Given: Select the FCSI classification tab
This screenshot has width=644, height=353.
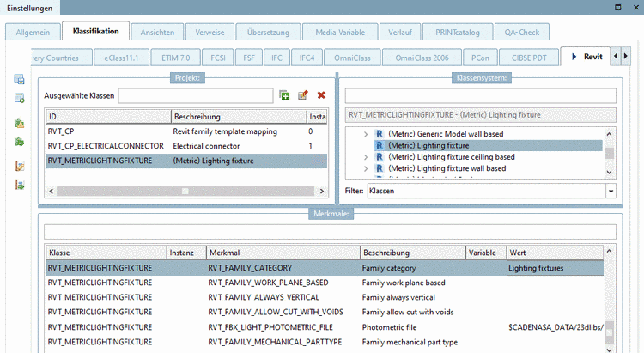Looking at the screenshot, I should point(218,58).
